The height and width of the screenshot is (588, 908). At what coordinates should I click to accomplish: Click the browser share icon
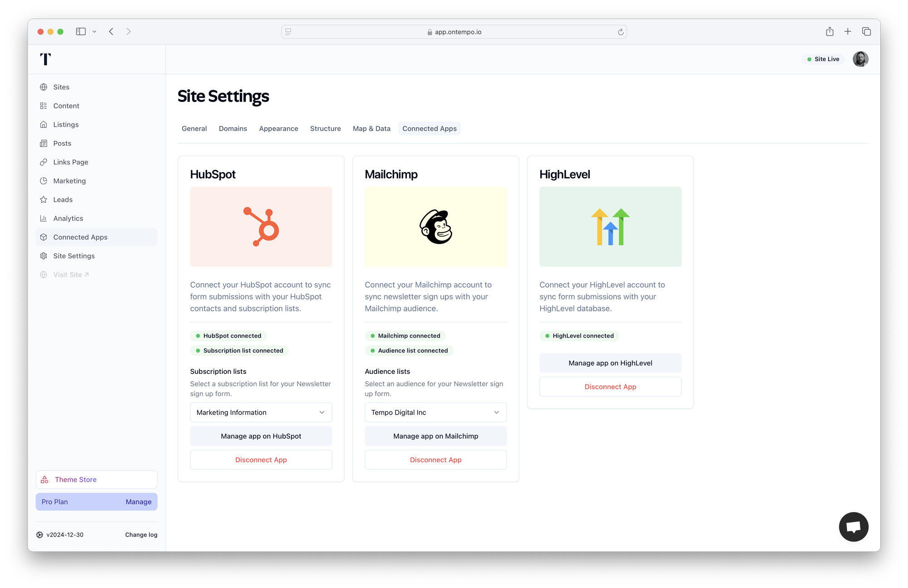point(829,31)
